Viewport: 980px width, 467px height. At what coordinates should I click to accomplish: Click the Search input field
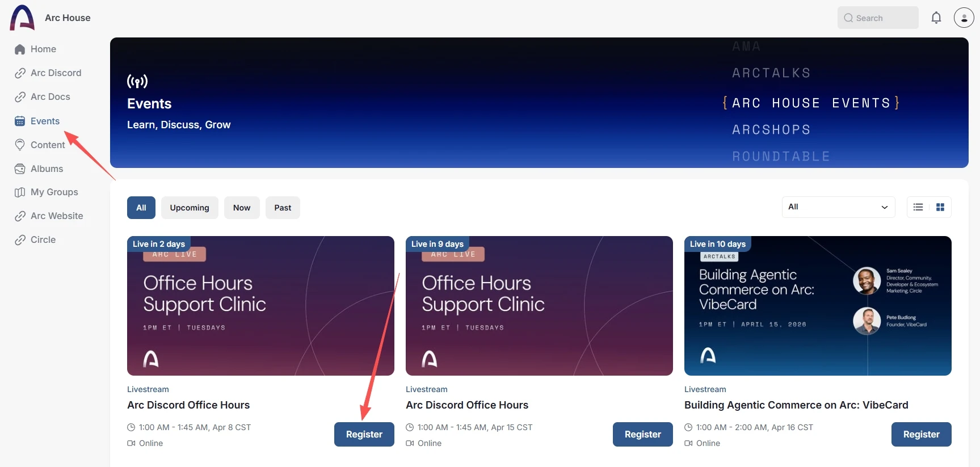pos(878,18)
